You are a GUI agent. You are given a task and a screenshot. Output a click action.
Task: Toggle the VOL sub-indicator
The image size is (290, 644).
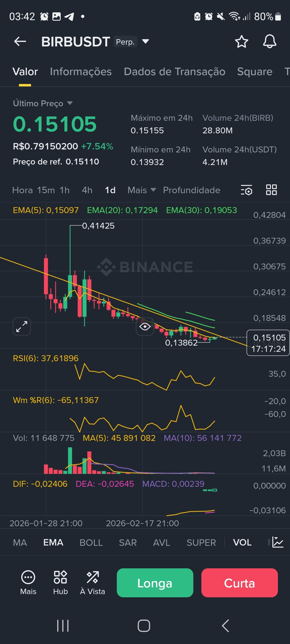(242, 543)
